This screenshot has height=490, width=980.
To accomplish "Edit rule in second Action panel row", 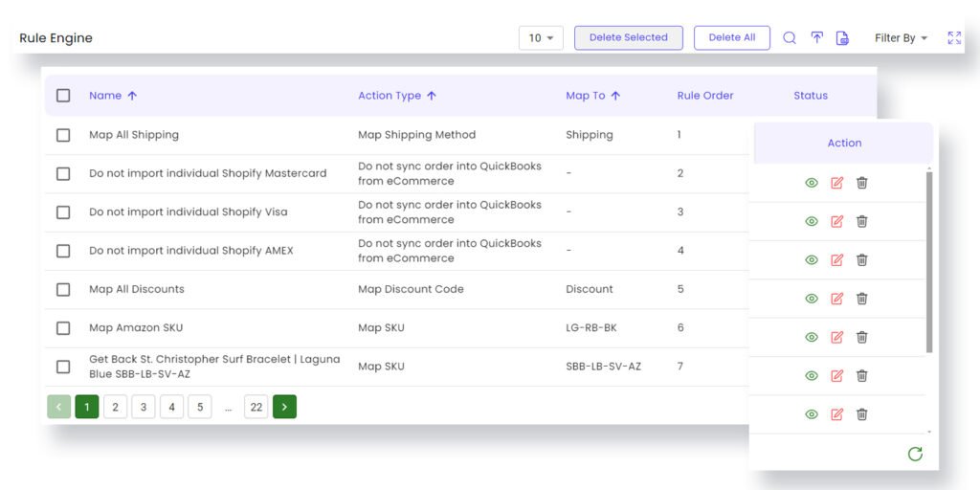I will [x=836, y=221].
